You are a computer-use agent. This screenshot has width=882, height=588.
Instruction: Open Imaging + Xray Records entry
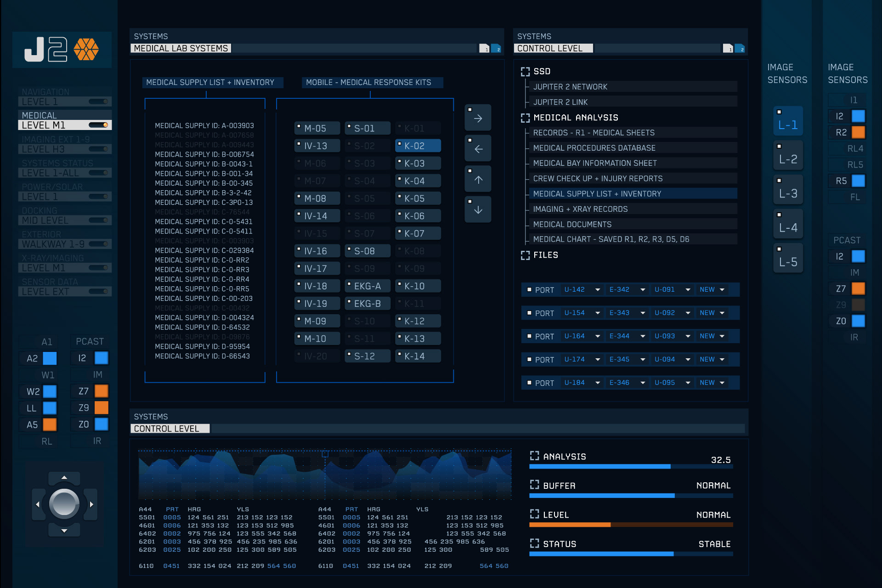(x=580, y=209)
